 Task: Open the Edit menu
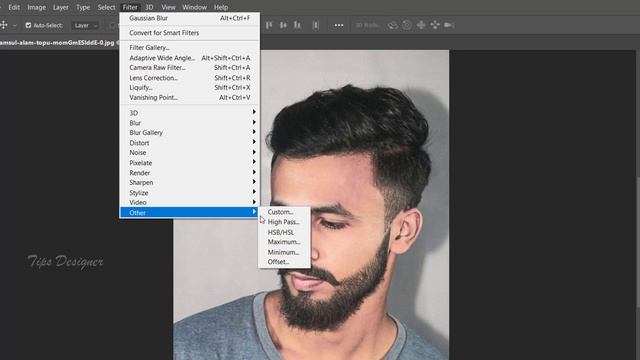coord(14,7)
